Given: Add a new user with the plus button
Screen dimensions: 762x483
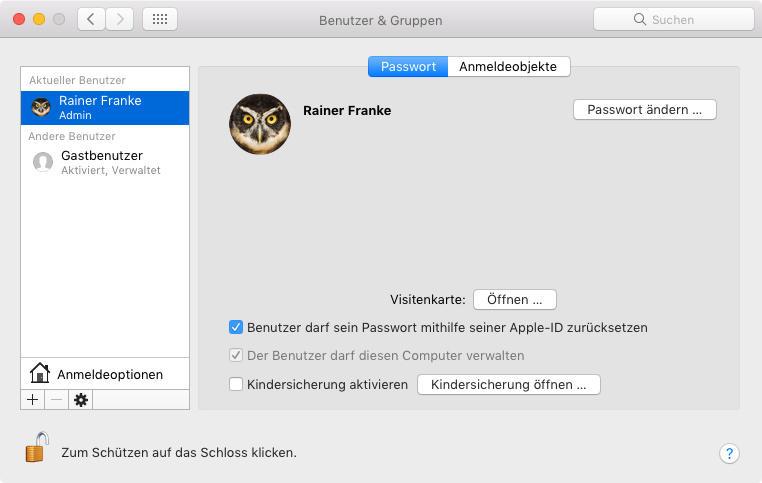Looking at the screenshot, I should pos(33,400).
